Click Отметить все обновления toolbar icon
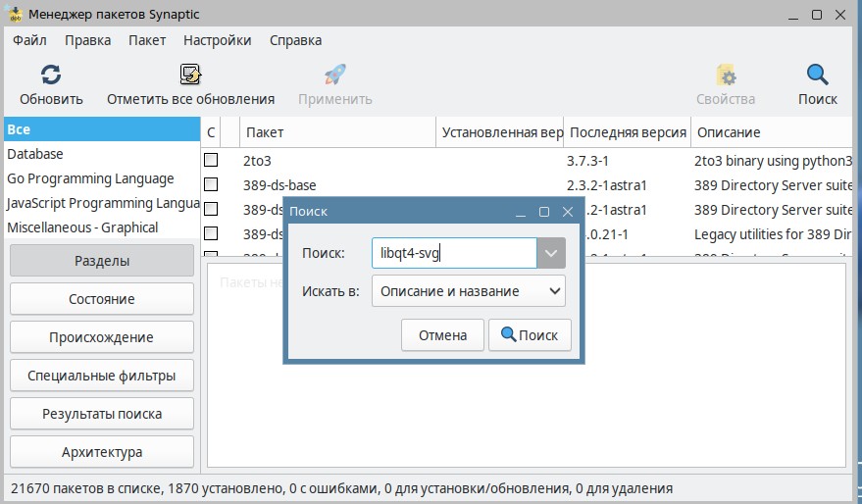This screenshot has width=862, height=504. 190,75
